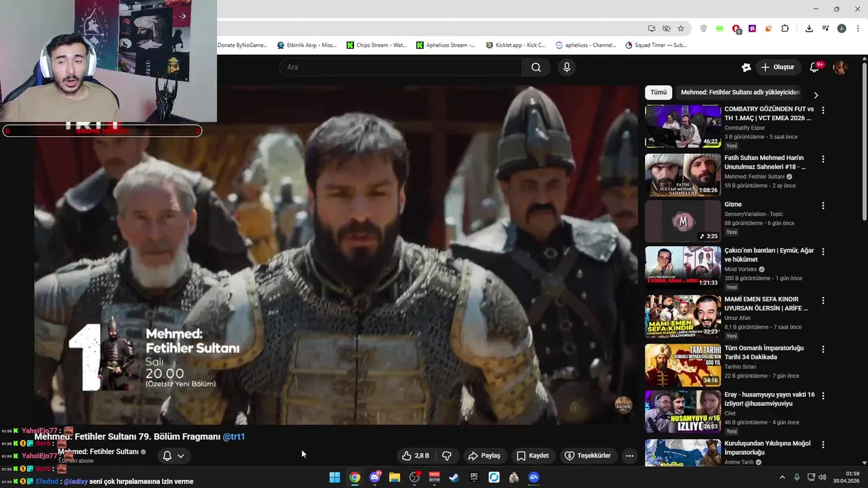868x488 pixels.
Task: Open the grey shield extension icon
Action: pos(703,28)
